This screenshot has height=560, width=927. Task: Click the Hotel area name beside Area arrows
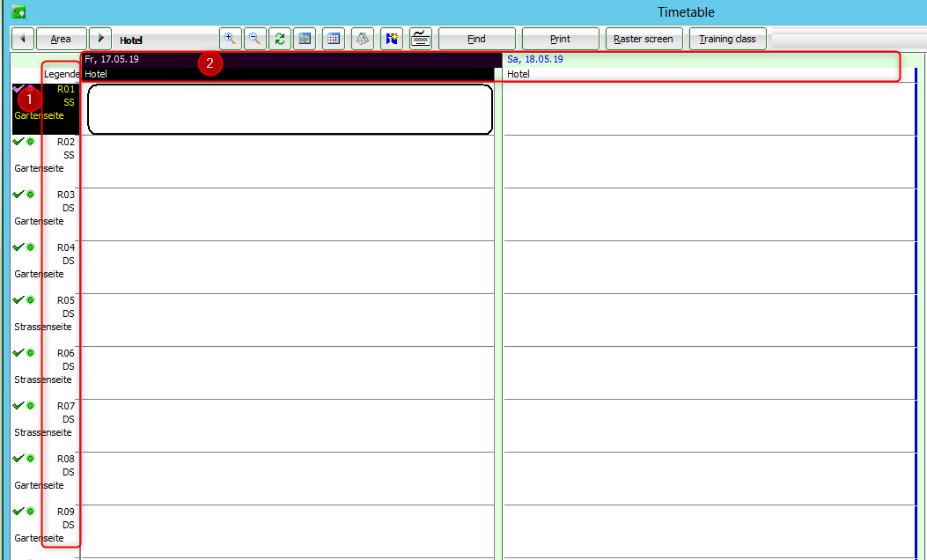[x=131, y=41]
